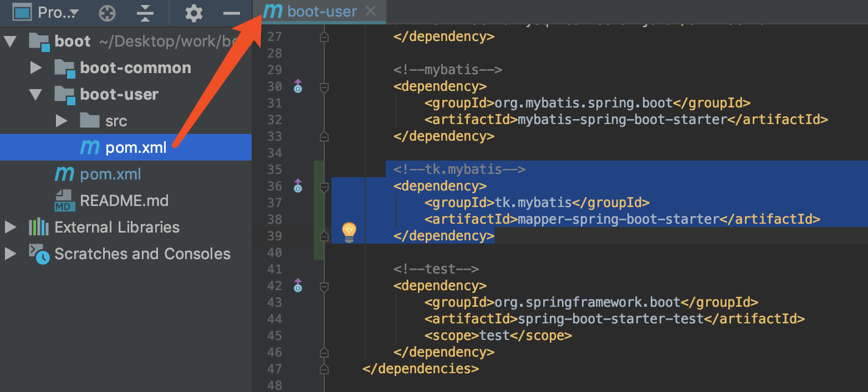Viewport: 868px width, 392px height.
Task: Collapse the boot-user folder
Action: click(x=35, y=94)
